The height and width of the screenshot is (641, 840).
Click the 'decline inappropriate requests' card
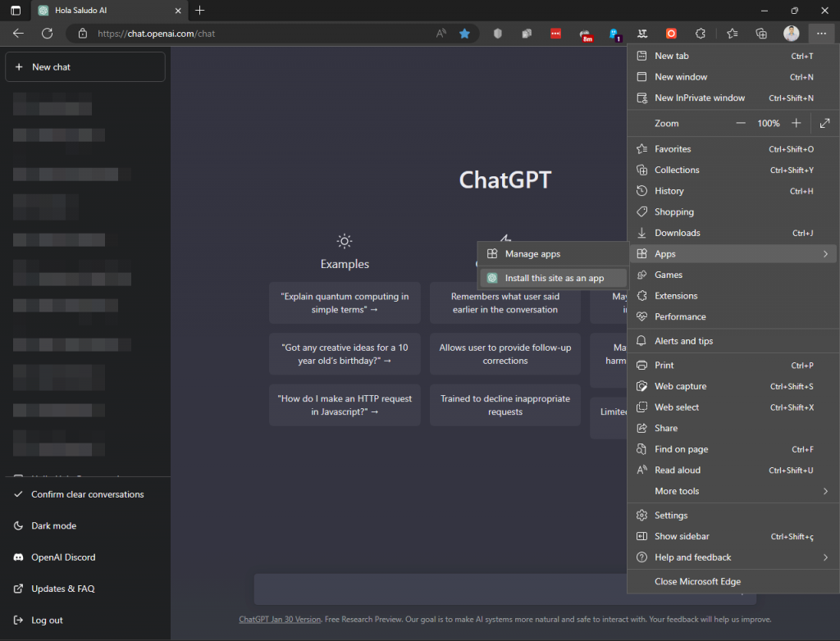pos(505,405)
